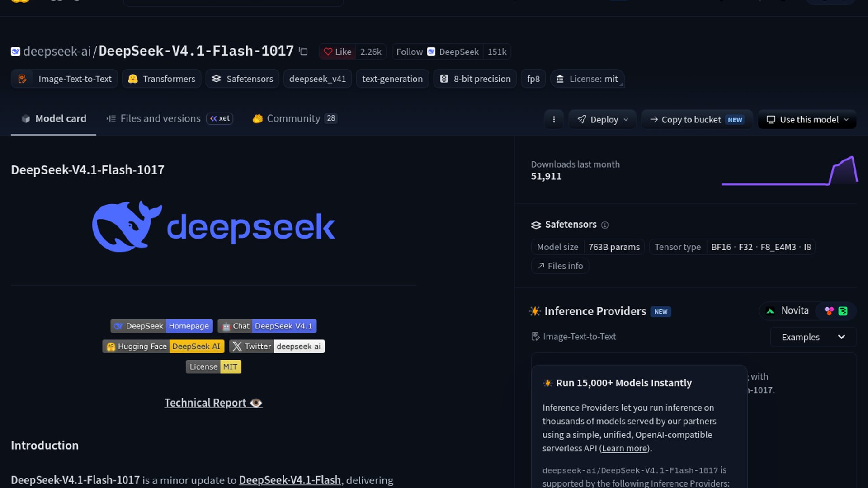Click the DeepSeek Homepage badge
The image size is (868, 488).
point(161,326)
